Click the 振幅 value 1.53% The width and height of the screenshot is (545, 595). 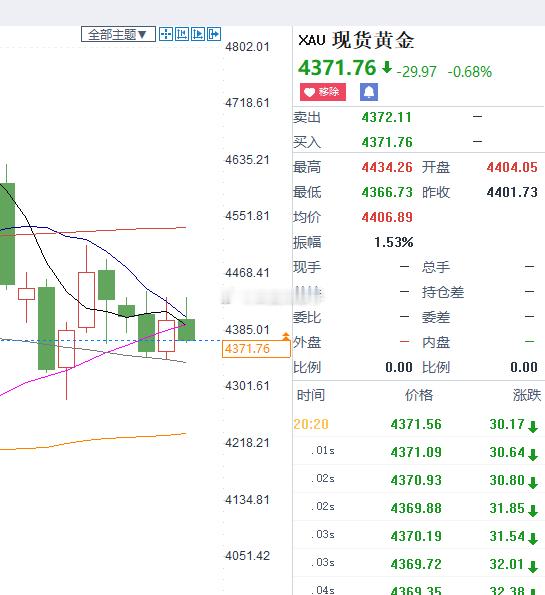pyautogui.click(x=394, y=242)
